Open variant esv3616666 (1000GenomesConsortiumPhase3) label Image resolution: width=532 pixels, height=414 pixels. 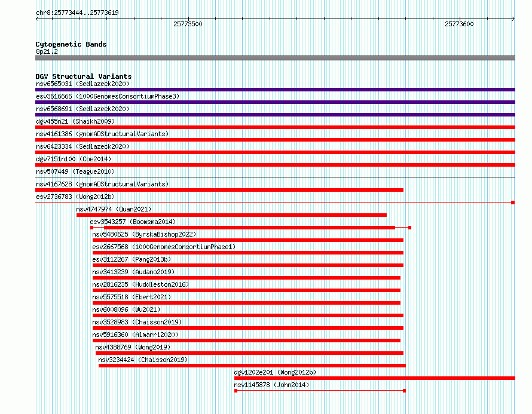tap(108, 96)
